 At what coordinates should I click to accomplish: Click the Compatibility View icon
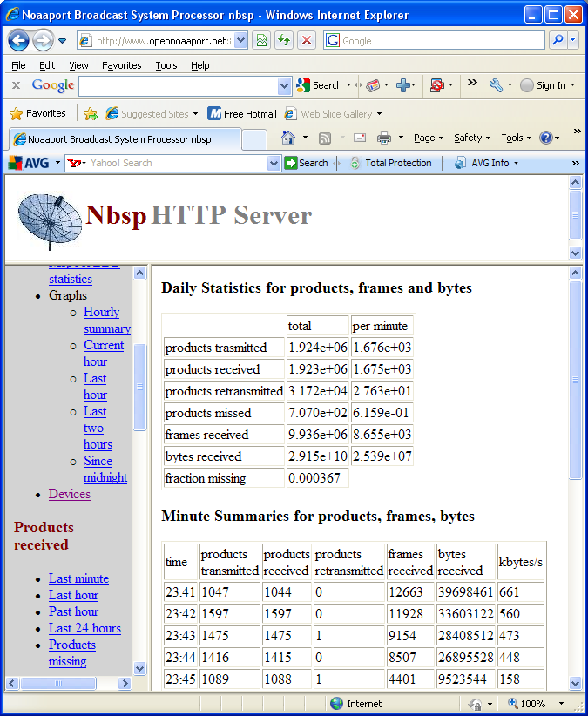click(x=261, y=41)
